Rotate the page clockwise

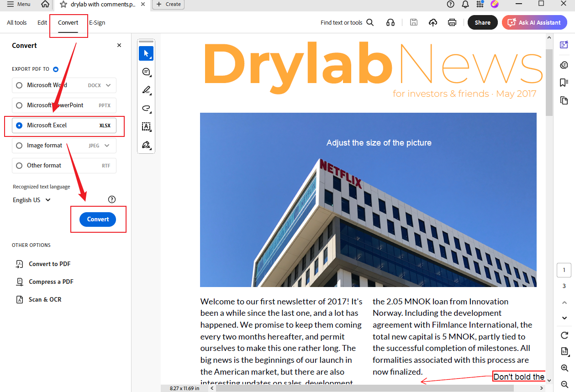[564, 335]
